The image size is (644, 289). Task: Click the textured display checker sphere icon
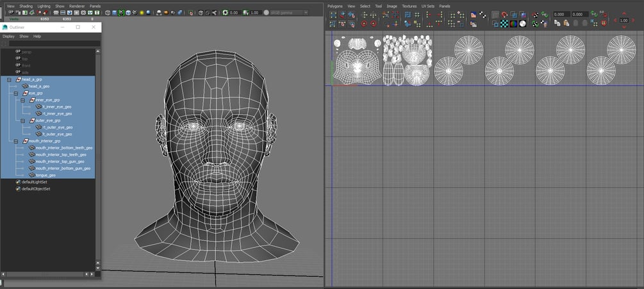[x=135, y=12]
